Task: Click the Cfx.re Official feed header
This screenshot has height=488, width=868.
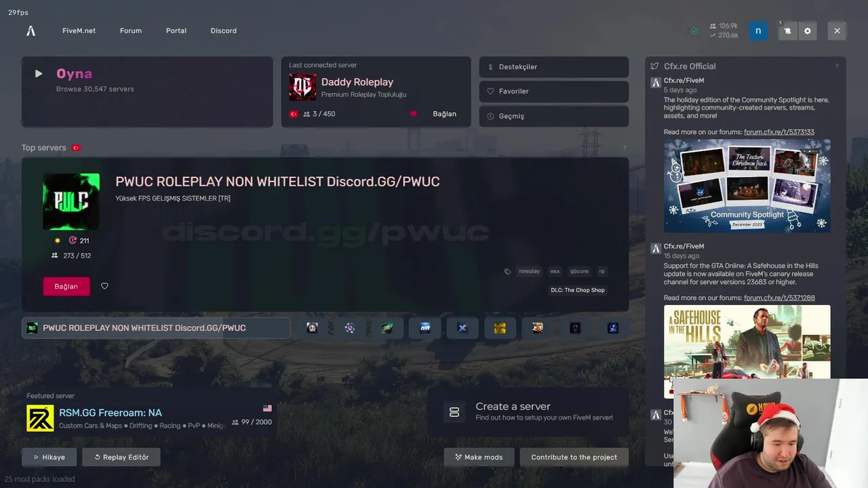Action: [690, 66]
